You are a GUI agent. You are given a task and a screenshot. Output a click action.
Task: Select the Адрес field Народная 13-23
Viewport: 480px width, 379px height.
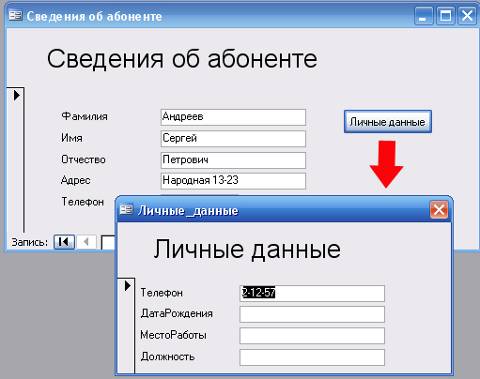[x=233, y=181]
